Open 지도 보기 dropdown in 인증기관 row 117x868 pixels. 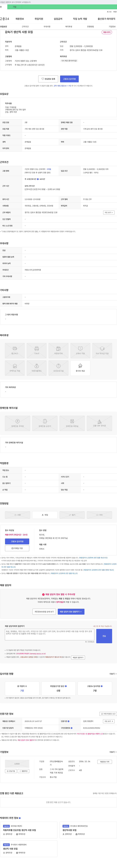(109, 721)
